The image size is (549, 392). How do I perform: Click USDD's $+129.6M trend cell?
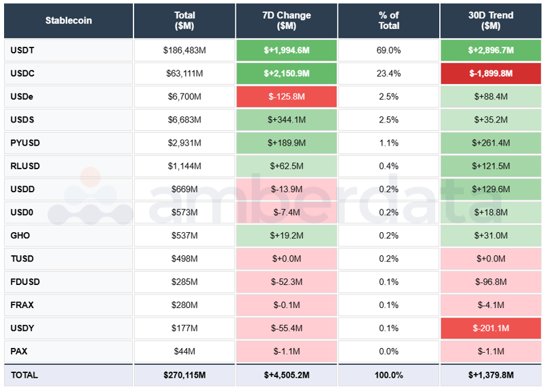coord(491,189)
